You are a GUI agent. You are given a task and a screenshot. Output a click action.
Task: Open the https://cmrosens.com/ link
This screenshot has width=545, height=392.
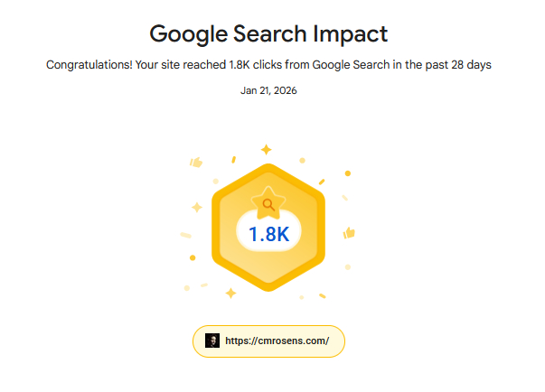277,341
